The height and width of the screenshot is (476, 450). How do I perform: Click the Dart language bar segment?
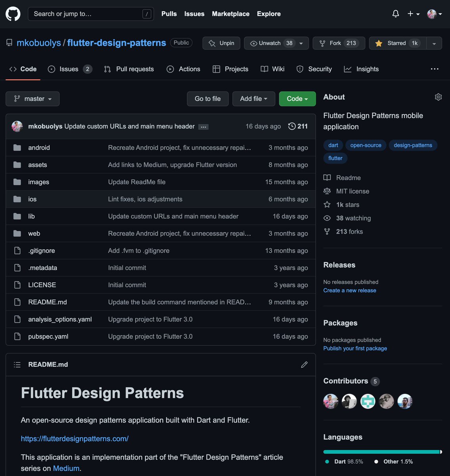381,452
